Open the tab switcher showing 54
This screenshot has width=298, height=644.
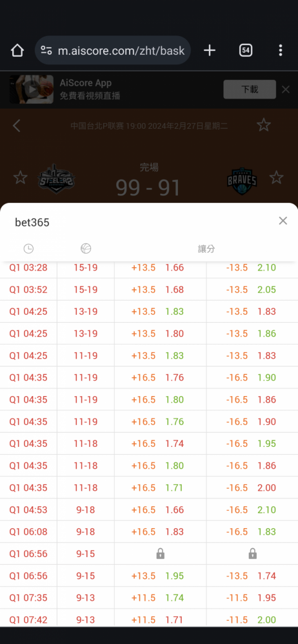coord(246,50)
